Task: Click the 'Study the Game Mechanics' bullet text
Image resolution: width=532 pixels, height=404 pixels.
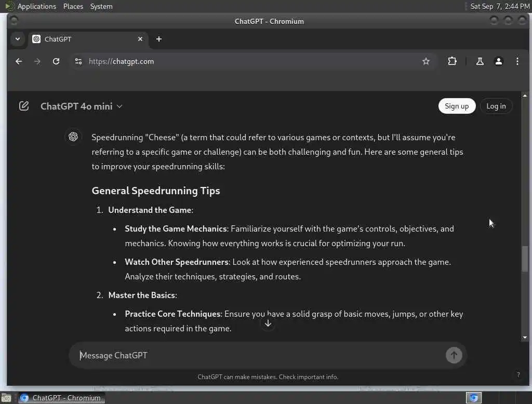Action: 176,228
